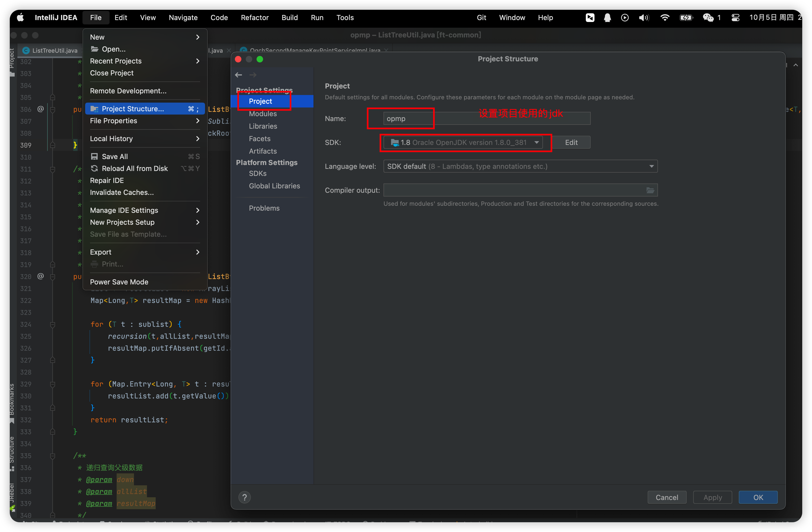The image size is (812, 532).
Task: Click the Save All disk icon item
Action: (x=115, y=156)
